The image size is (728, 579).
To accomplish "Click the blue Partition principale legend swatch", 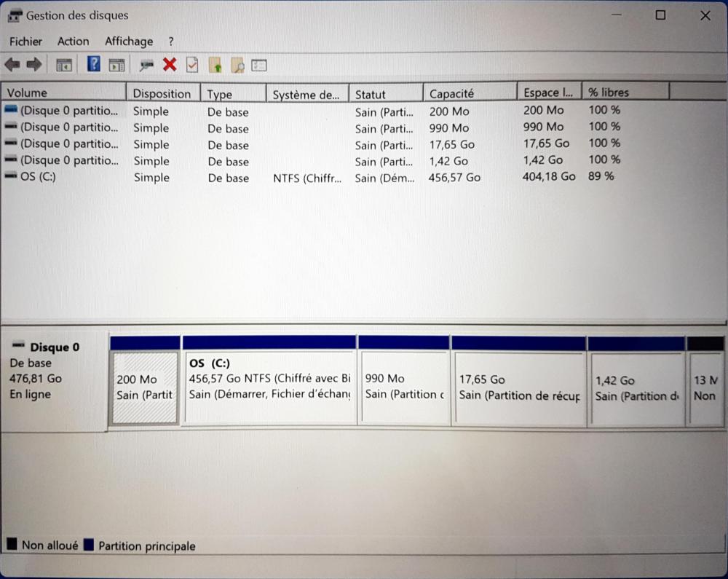I will pyautogui.click(x=89, y=545).
